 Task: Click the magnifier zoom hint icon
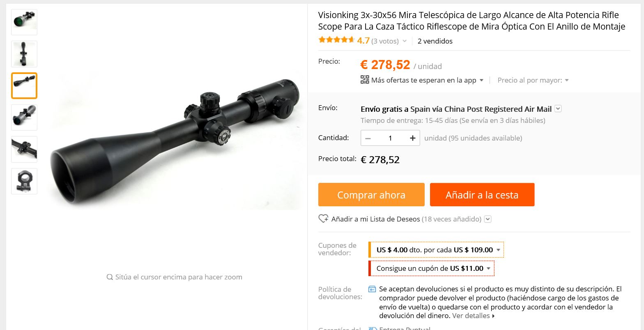110,277
